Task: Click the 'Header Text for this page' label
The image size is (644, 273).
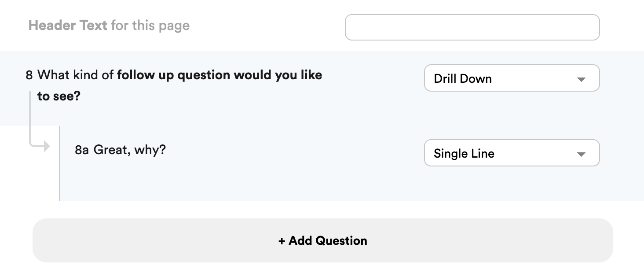Action: (109, 26)
